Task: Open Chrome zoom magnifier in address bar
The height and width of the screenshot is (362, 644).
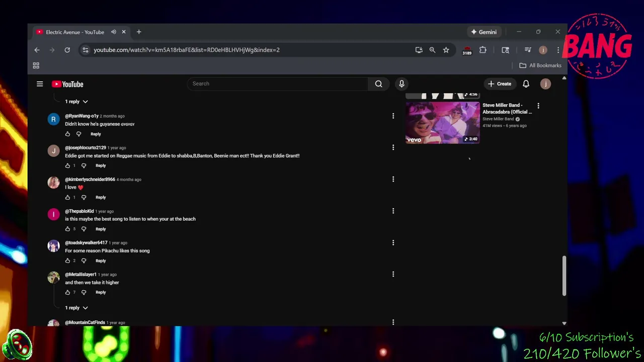Action: 432,50
